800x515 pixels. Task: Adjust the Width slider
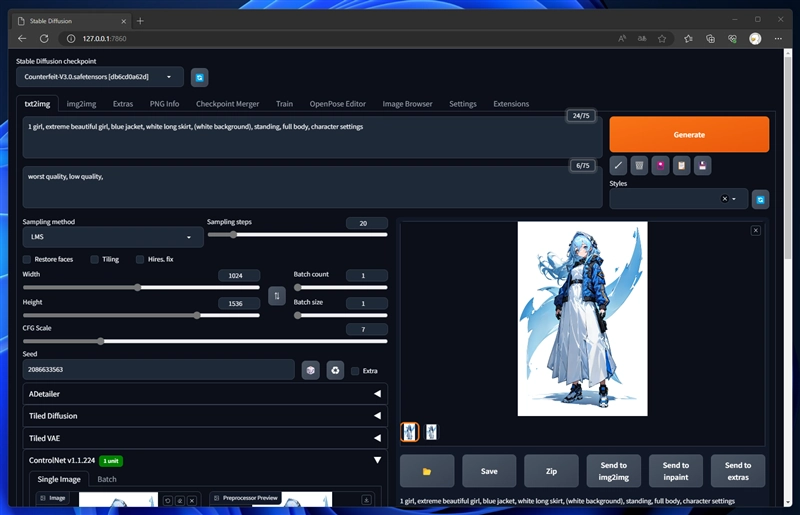141,287
